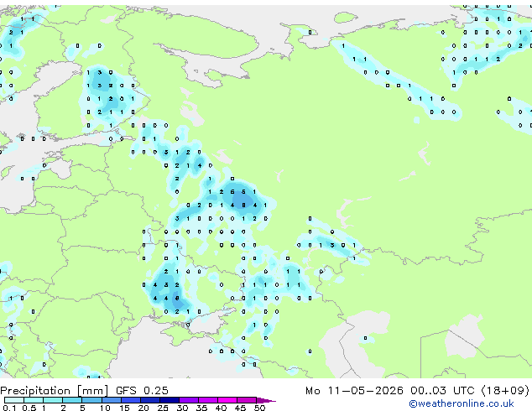This screenshot has width=532, height=411.
Task: Click the 0.1–0.5 mm legend color box
Action: coord(14,400)
